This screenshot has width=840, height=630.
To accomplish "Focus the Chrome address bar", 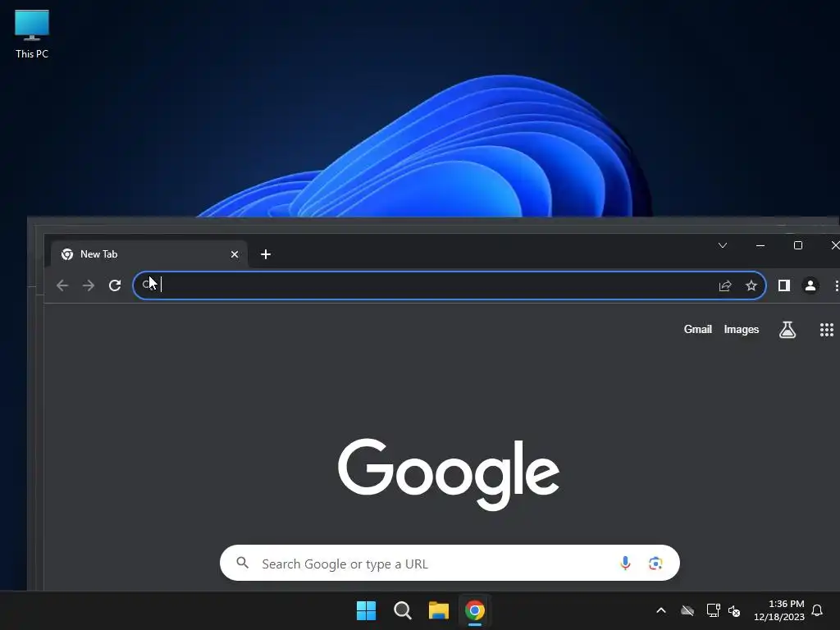I will pyautogui.click(x=449, y=285).
